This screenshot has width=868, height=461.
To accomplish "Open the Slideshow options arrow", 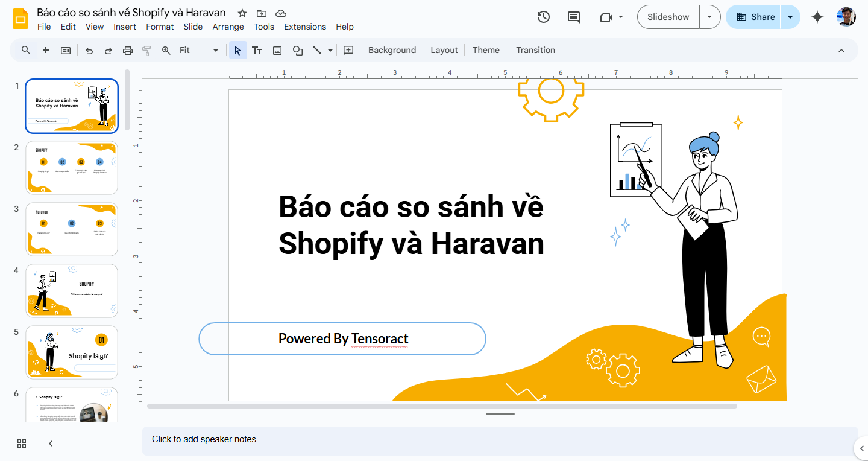I will 710,17.
